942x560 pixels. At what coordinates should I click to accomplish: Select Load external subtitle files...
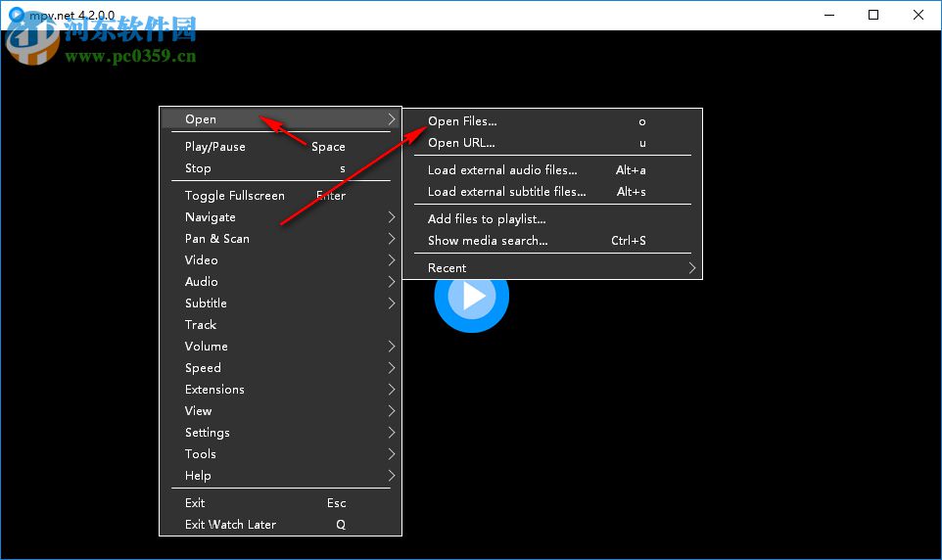pos(552,192)
